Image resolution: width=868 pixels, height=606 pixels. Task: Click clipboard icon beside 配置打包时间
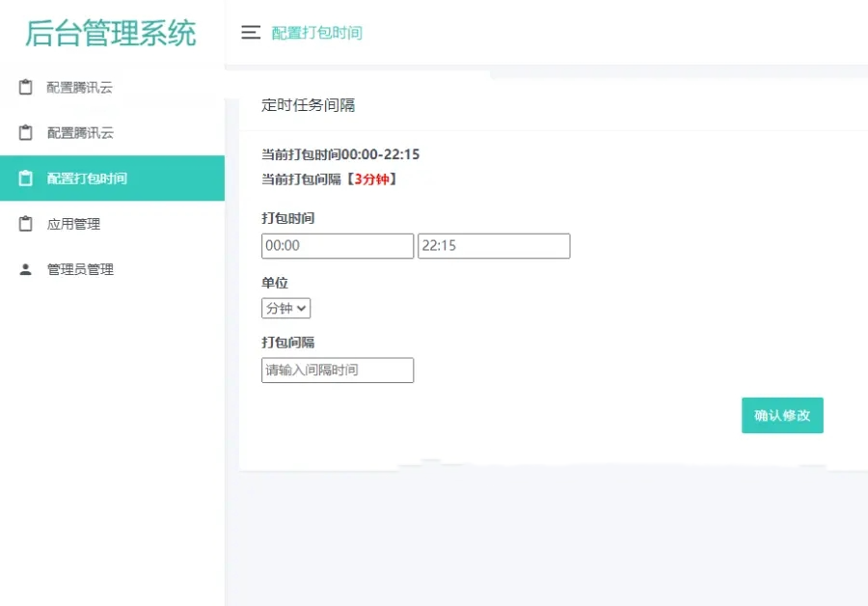25,179
